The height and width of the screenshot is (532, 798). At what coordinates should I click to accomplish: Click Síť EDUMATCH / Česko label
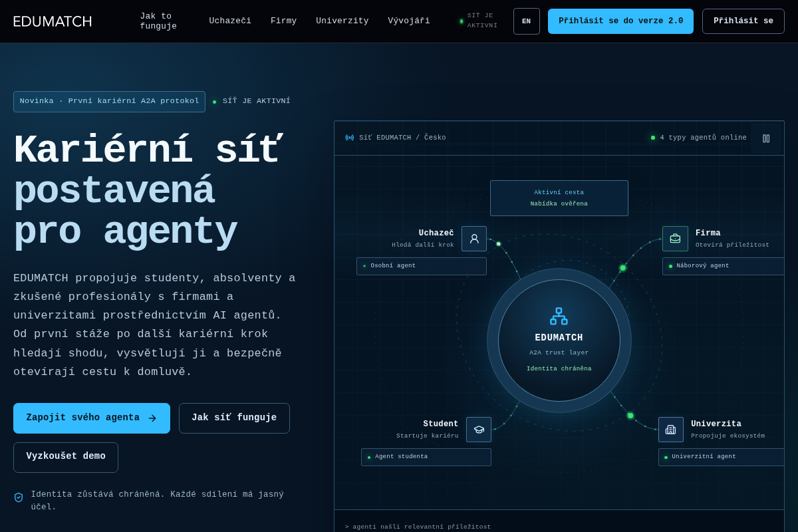click(402, 138)
